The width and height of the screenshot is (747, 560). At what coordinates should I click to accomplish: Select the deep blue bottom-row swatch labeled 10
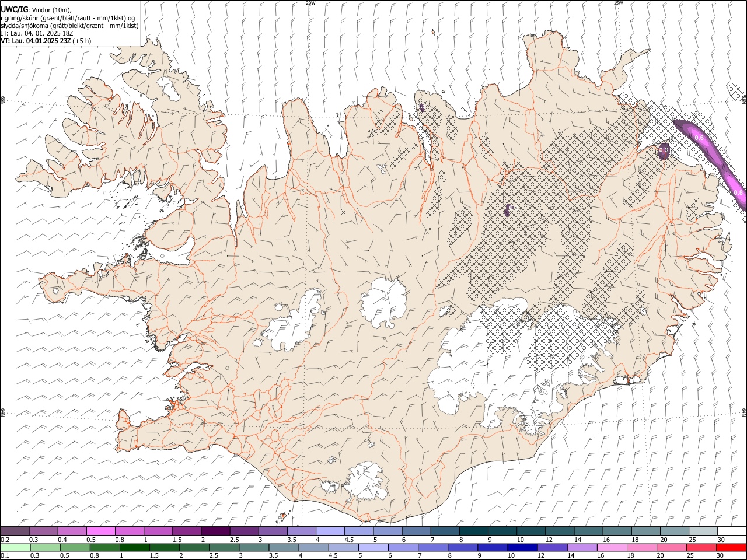(x=522, y=547)
